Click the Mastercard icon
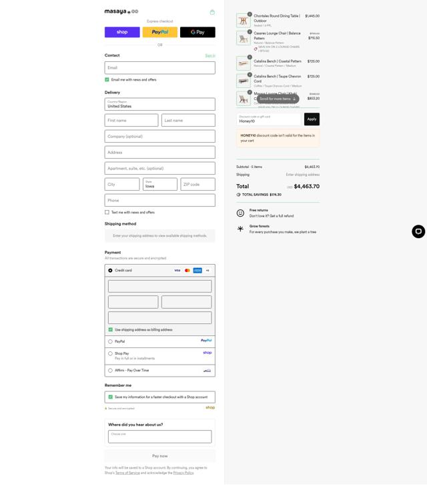The width and height of the screenshot is (427, 504). point(187,270)
